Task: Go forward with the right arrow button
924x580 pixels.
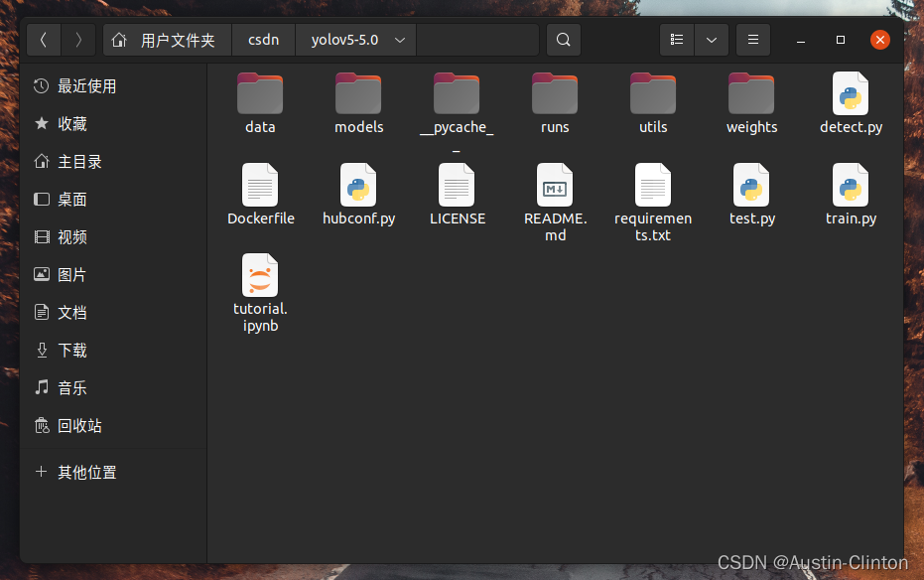Action: [78, 40]
